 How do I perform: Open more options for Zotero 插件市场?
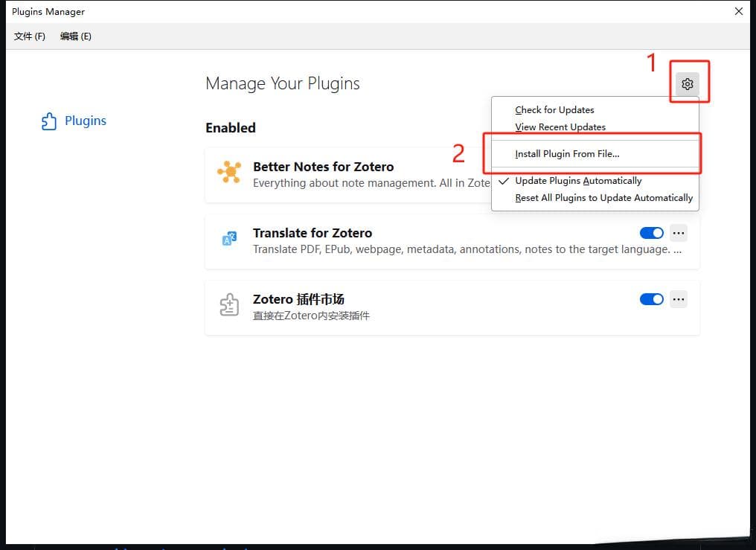(679, 299)
